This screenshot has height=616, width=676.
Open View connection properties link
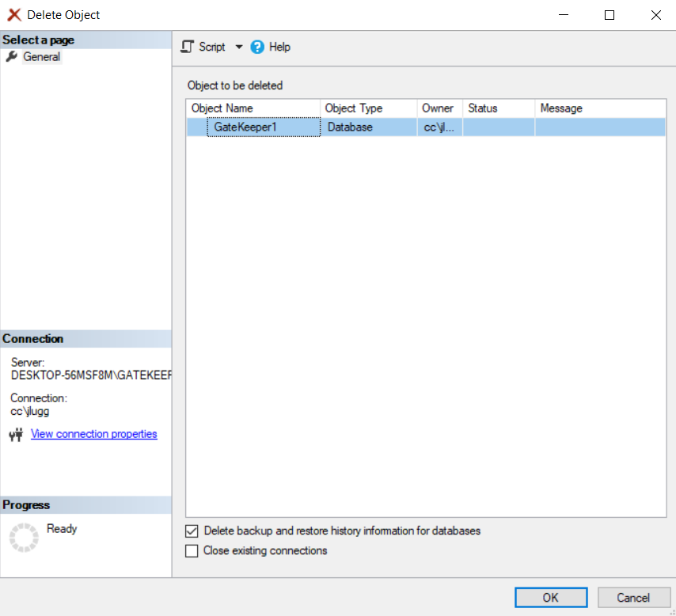pos(93,434)
